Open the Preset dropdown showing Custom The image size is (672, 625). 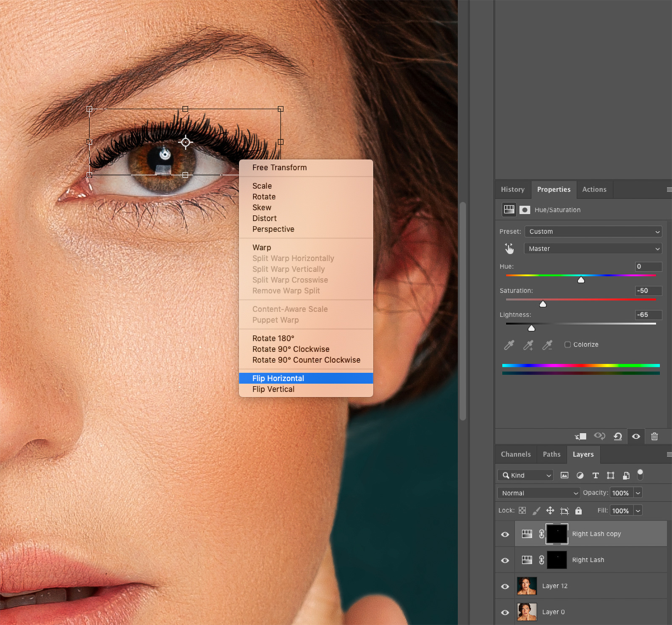tap(593, 231)
